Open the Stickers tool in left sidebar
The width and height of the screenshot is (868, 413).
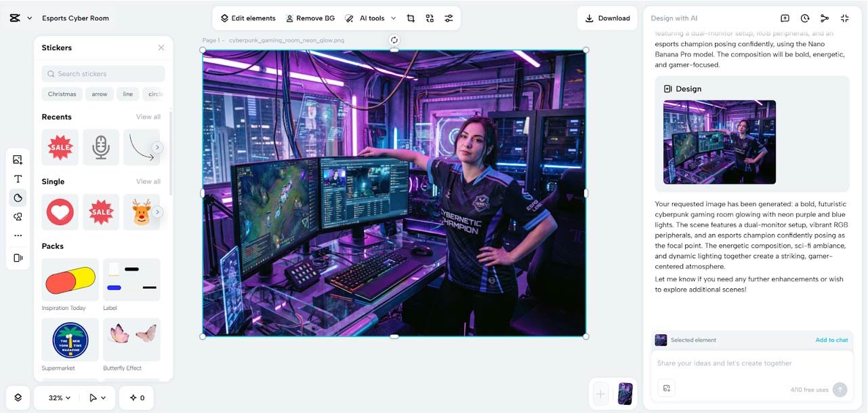[x=18, y=198]
